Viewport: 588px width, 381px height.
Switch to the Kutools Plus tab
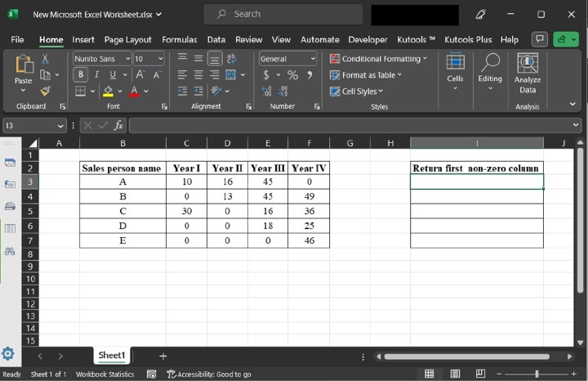[468, 39]
